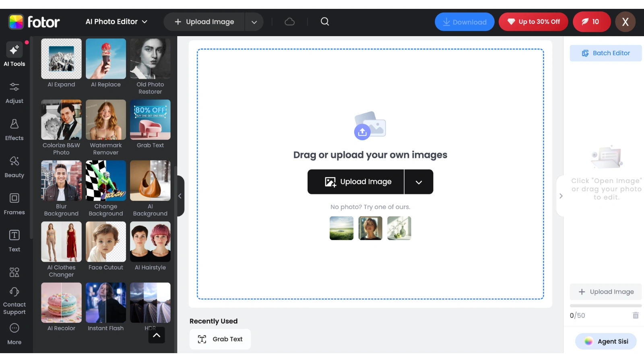The width and height of the screenshot is (644, 362).
Task: Click the search magnifier icon
Action: [x=325, y=21]
